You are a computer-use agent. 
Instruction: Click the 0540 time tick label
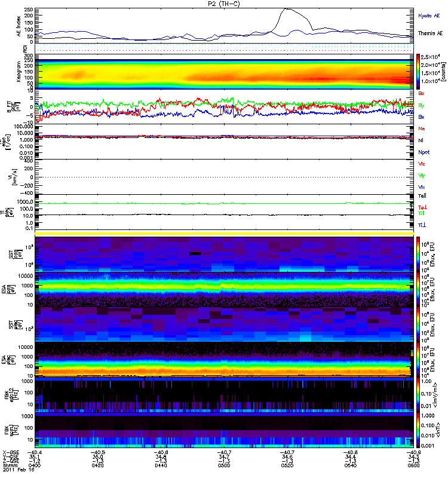350,465
